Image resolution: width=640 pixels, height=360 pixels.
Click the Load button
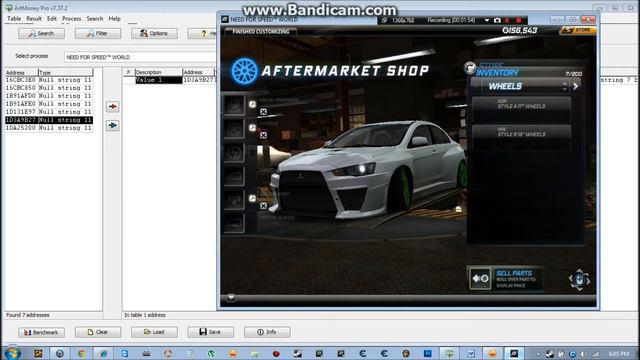point(154,332)
